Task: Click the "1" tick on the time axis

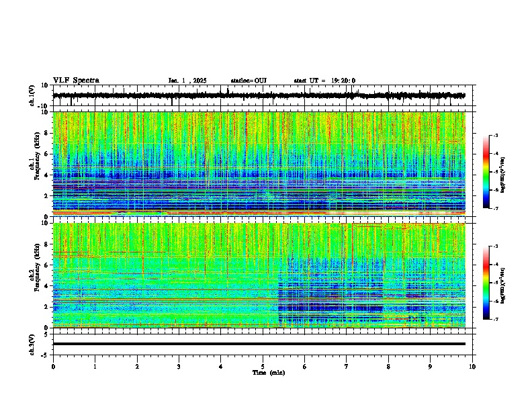Action: coord(95,367)
